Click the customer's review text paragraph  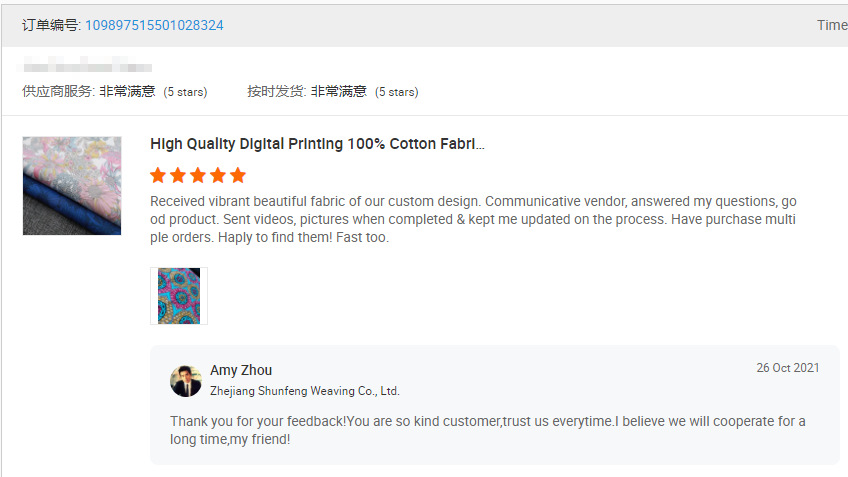click(x=472, y=219)
